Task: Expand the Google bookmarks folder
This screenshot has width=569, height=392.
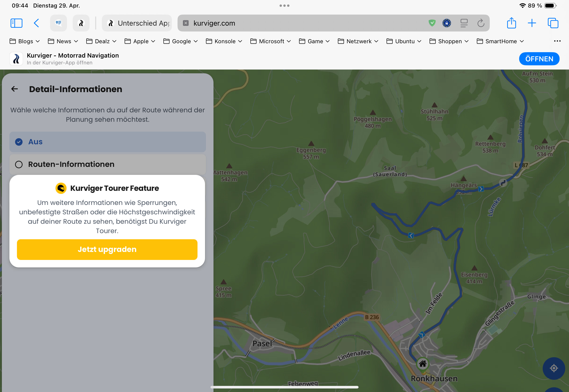Action: pos(181,41)
